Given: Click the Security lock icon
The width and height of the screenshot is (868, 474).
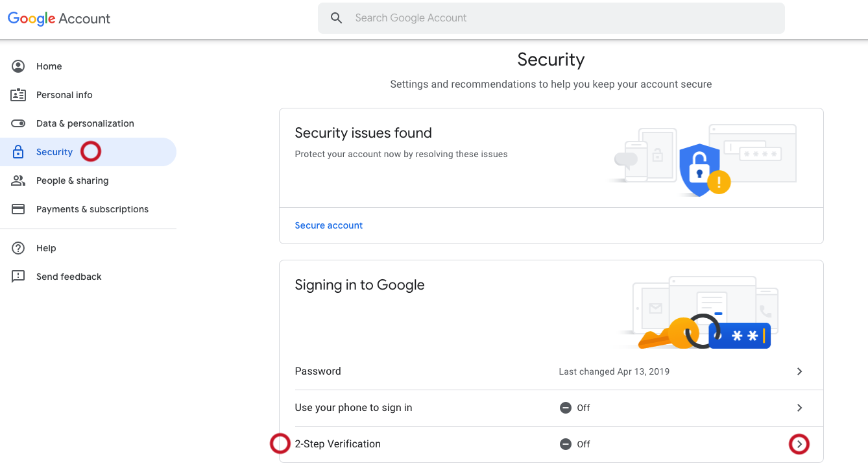Looking at the screenshot, I should (x=19, y=151).
